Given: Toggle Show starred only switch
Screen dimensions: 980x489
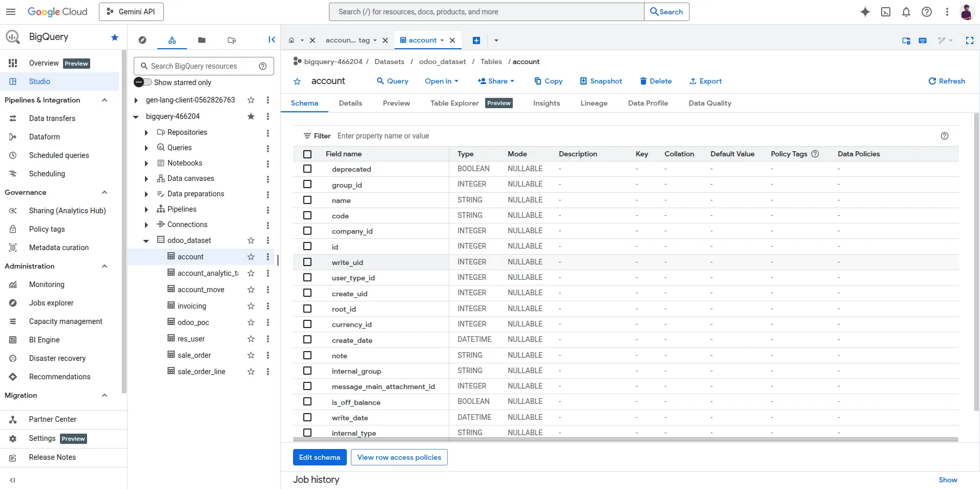Looking at the screenshot, I should [x=142, y=83].
